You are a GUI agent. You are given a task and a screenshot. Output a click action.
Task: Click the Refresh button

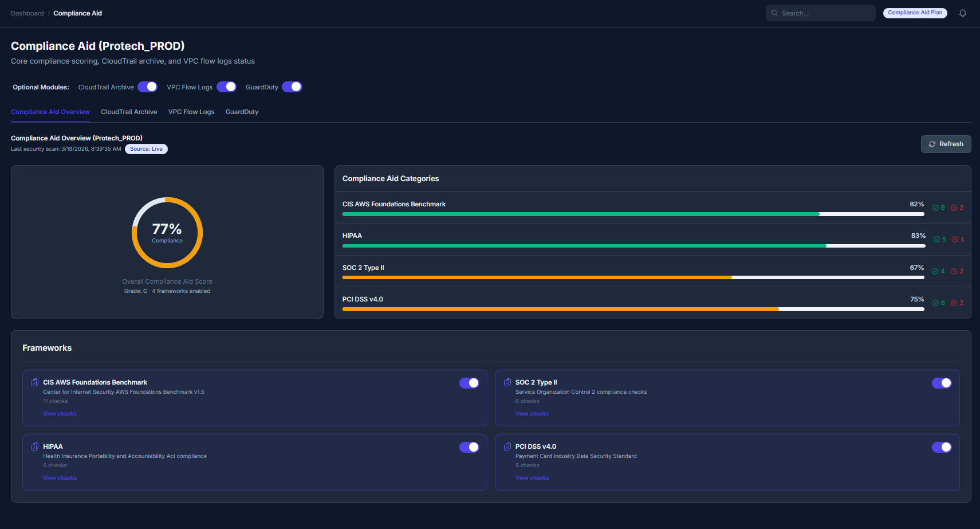point(946,144)
